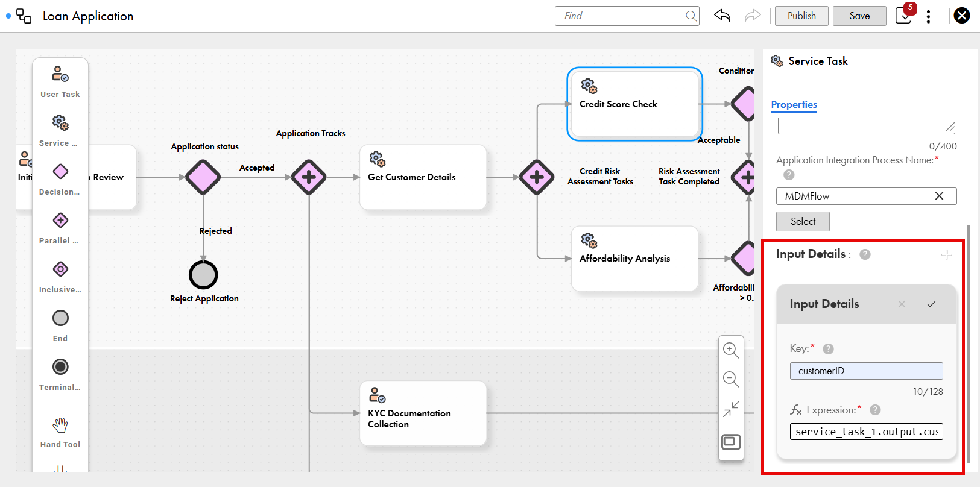This screenshot has width=980, height=487.
Task: Click the Rejected flow label
Action: [x=215, y=231]
